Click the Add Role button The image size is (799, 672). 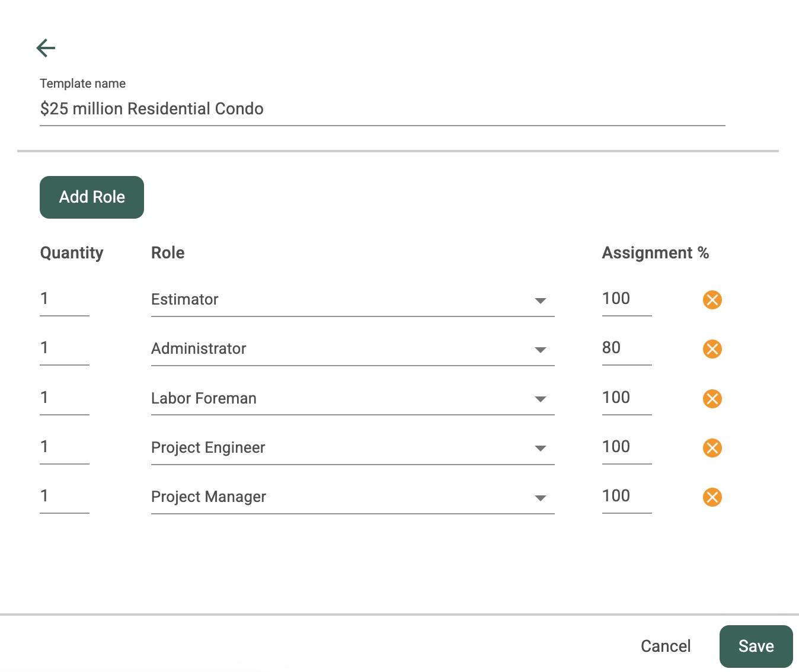pos(92,197)
